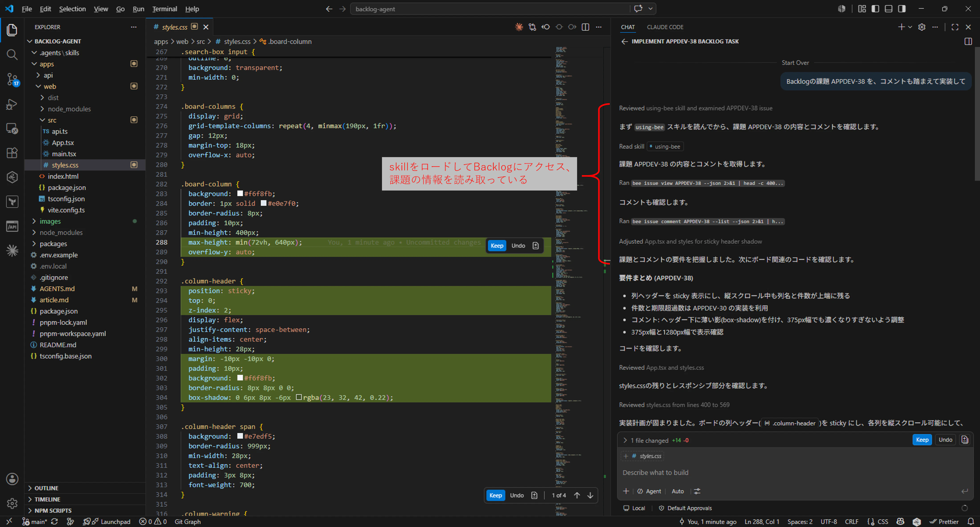Open the Selection menu
The width and height of the screenshot is (980, 527).
coord(72,9)
